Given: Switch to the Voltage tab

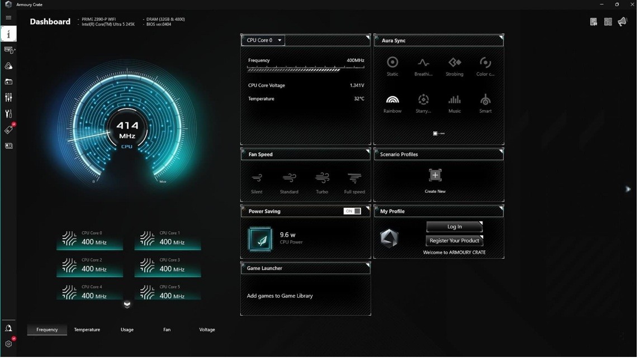Looking at the screenshot, I should pyautogui.click(x=207, y=330).
